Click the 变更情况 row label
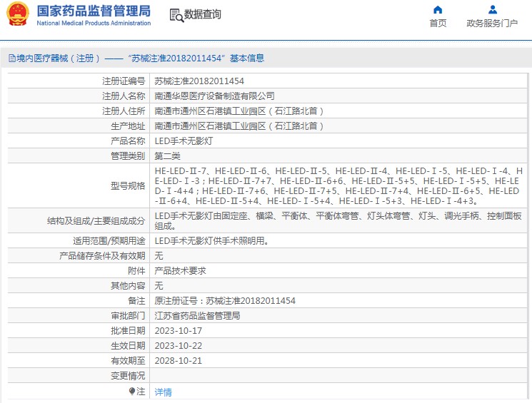Screen dimensions: 532x403 click(128, 375)
